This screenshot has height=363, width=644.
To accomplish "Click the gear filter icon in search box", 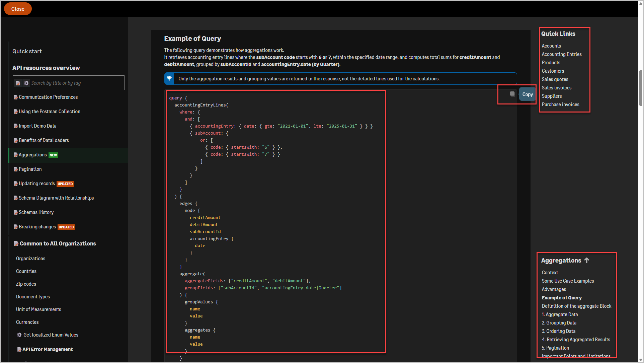I will tap(26, 83).
